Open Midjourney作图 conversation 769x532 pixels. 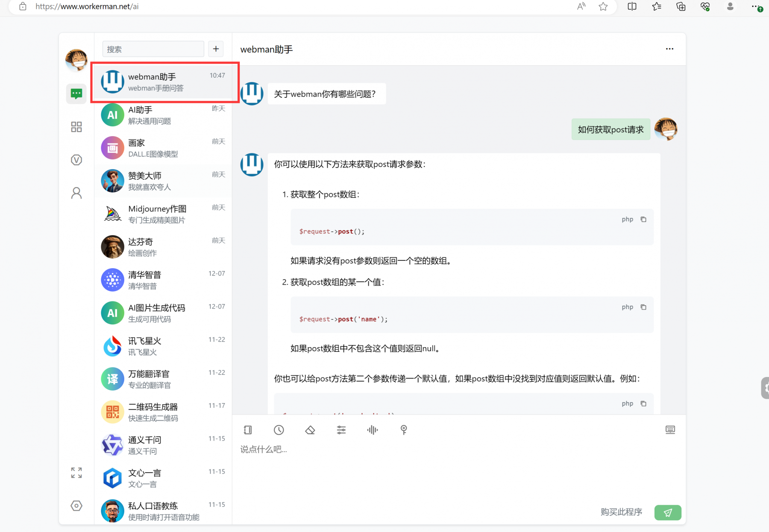tap(163, 214)
